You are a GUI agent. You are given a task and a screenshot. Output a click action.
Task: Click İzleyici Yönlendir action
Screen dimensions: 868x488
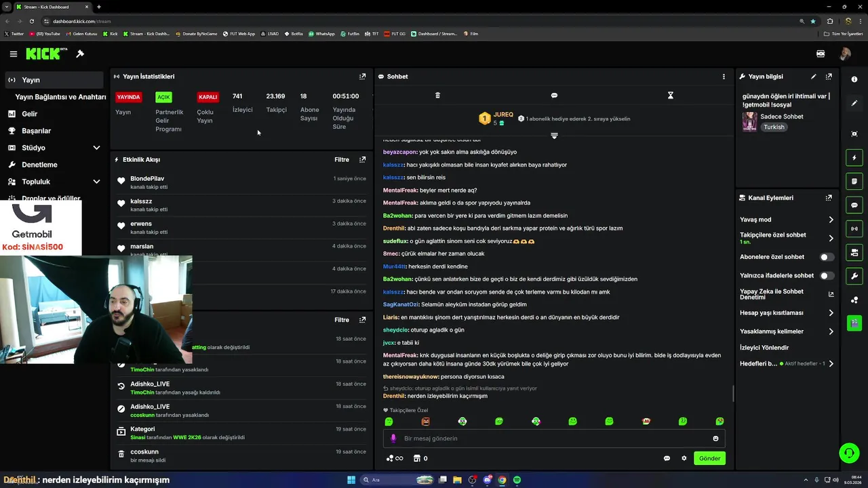pyautogui.click(x=764, y=348)
